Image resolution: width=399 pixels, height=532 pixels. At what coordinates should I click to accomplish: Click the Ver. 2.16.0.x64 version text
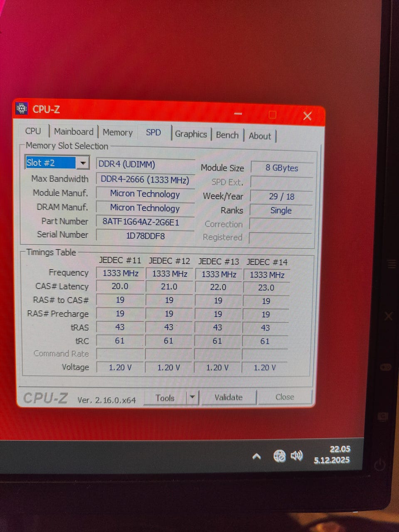[107, 400]
